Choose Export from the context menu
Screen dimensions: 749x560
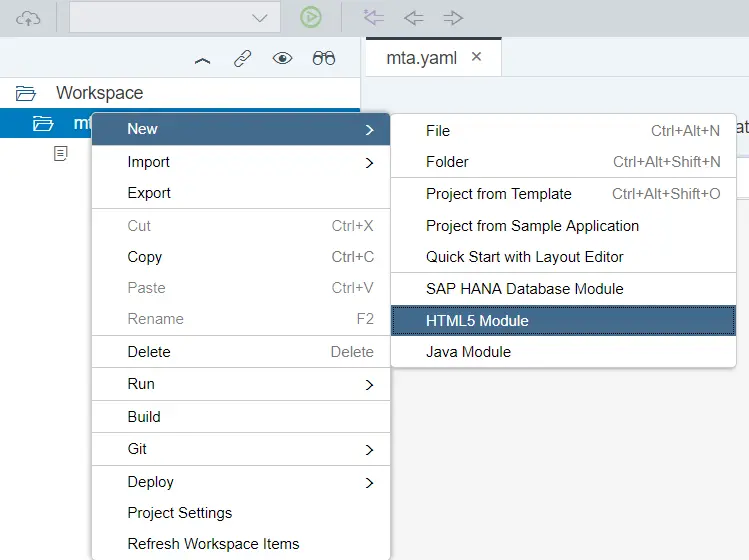click(x=241, y=193)
